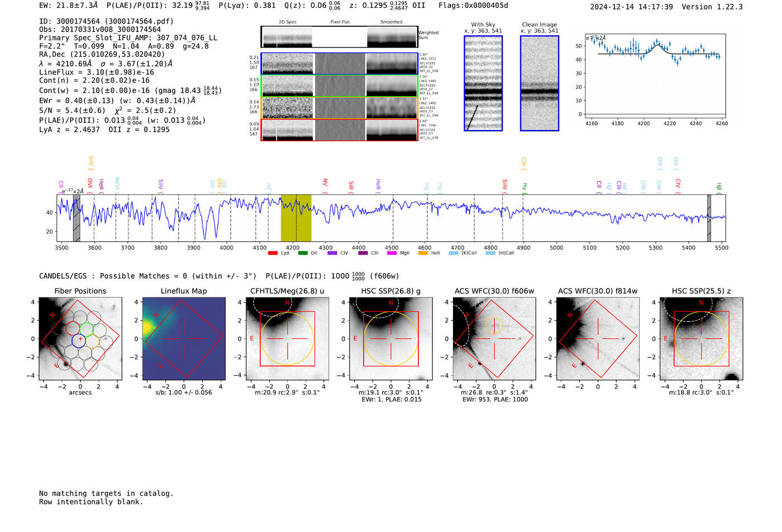This screenshot has width=782, height=532.
Task: Select the green-bordered 2D spectrum row
Action: point(340,86)
